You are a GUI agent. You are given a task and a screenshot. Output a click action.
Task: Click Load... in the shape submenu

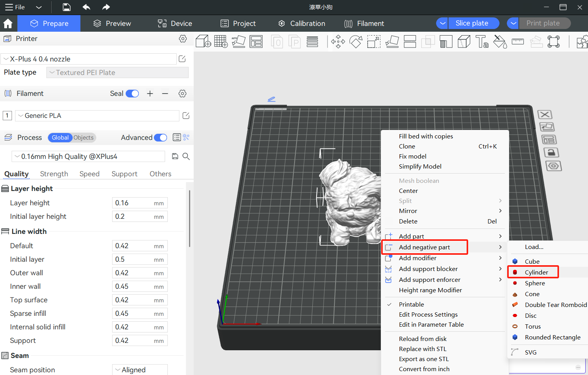pyautogui.click(x=534, y=247)
